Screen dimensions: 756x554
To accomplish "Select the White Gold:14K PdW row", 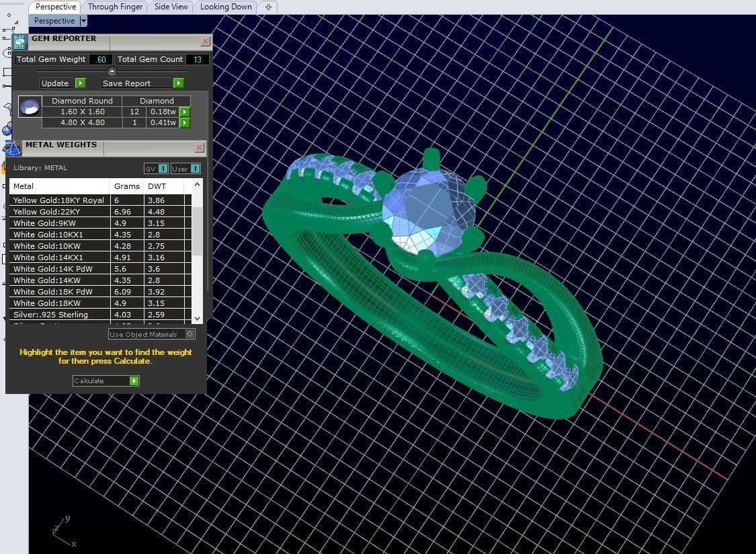I will [100, 269].
